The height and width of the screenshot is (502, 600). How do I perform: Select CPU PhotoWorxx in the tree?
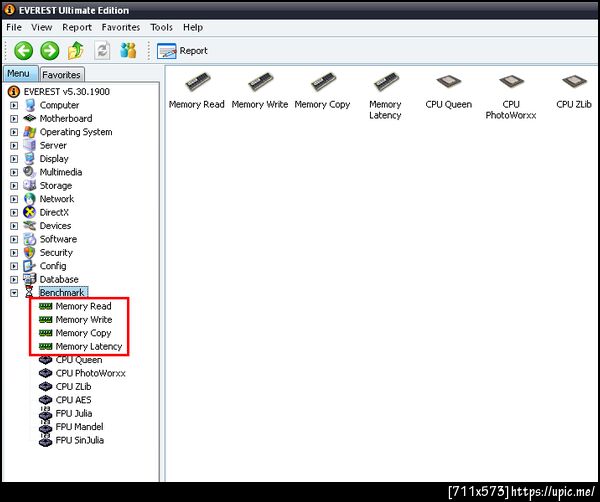[x=91, y=373]
